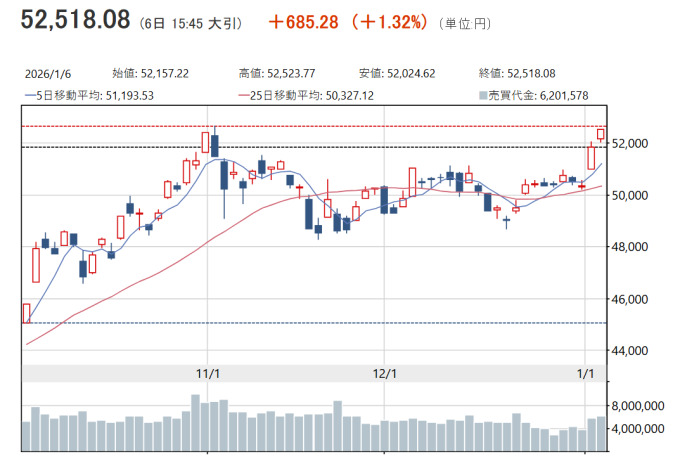Click the 2026/1/6 date label
This screenshot has height=466, width=680.
click(45, 73)
